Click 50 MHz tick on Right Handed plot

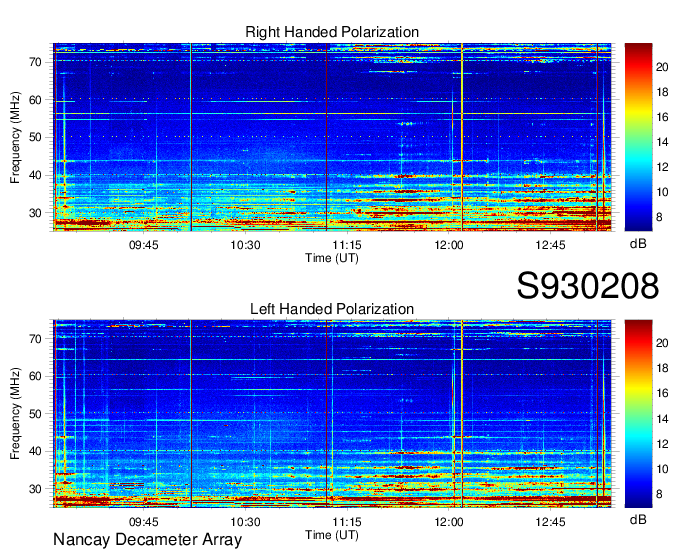(36, 138)
